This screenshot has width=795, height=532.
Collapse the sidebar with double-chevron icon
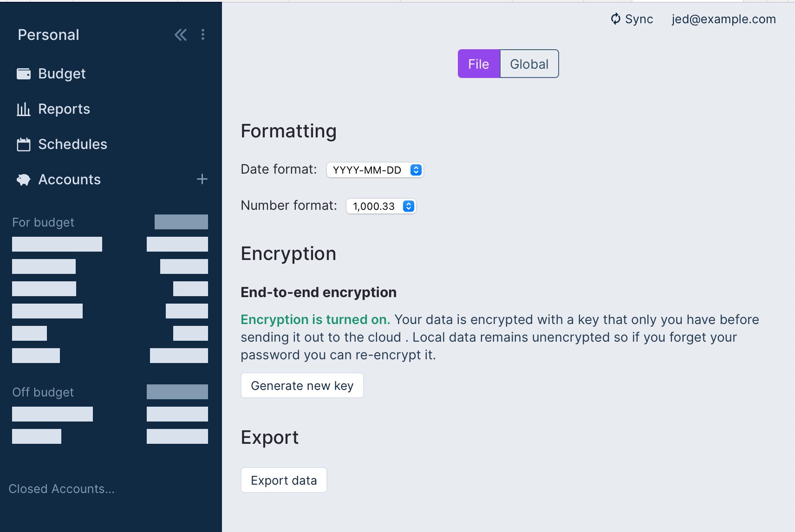pyautogui.click(x=181, y=35)
